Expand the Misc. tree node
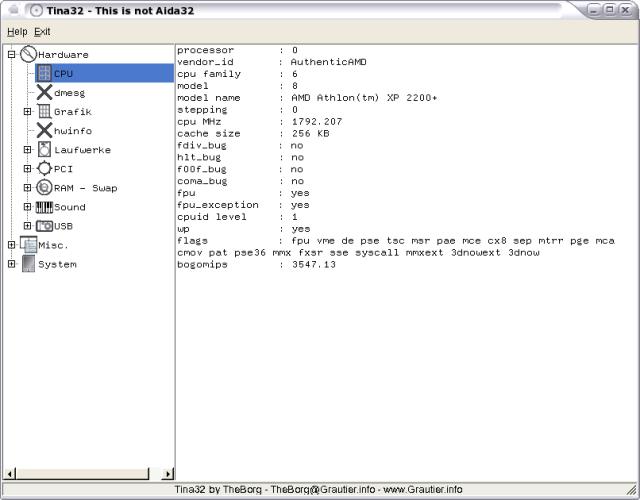Viewport: 640px width, 500px height. (x=11, y=245)
